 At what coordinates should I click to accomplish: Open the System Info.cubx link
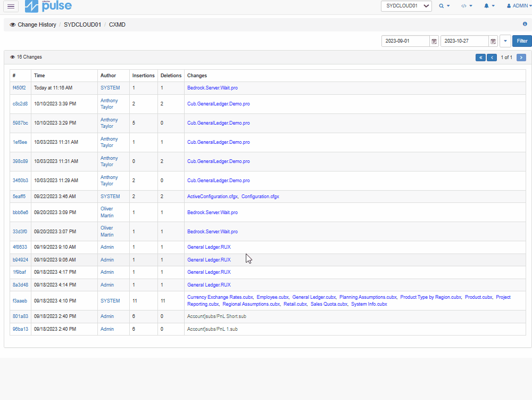click(x=369, y=304)
